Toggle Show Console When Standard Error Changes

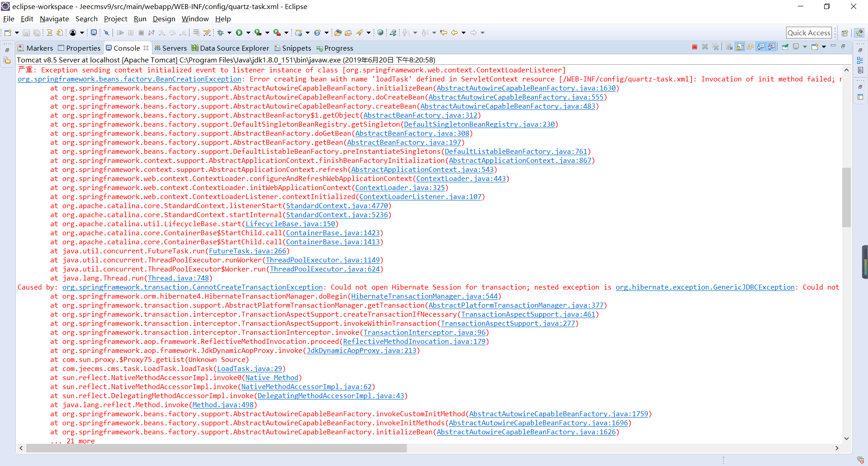772,47
